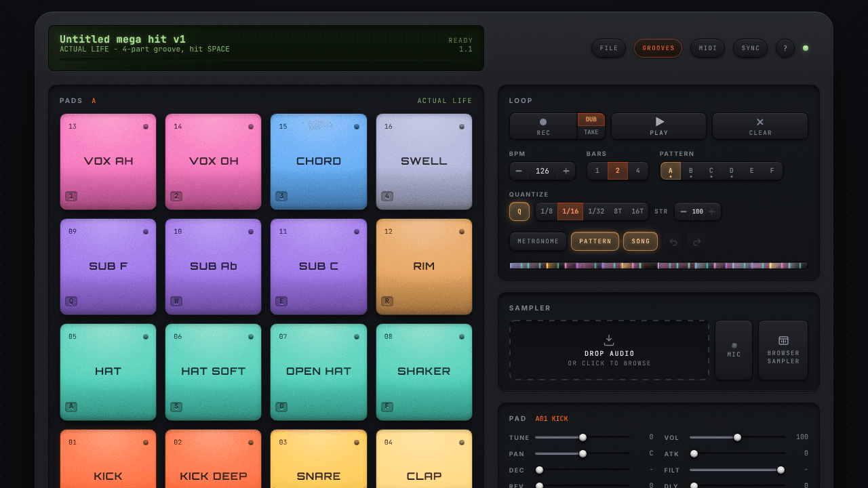Viewport: 868px width, 488px height.
Task: Toggle SONG mode button
Action: (x=641, y=241)
